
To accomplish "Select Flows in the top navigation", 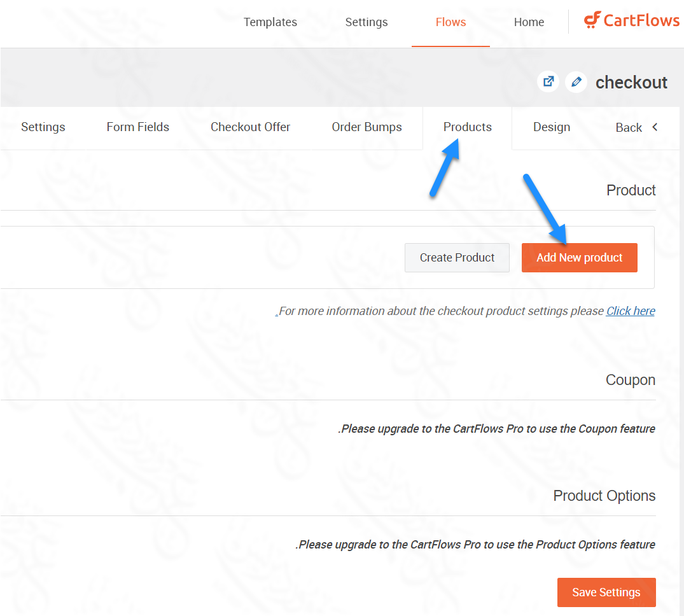I will pos(450,22).
